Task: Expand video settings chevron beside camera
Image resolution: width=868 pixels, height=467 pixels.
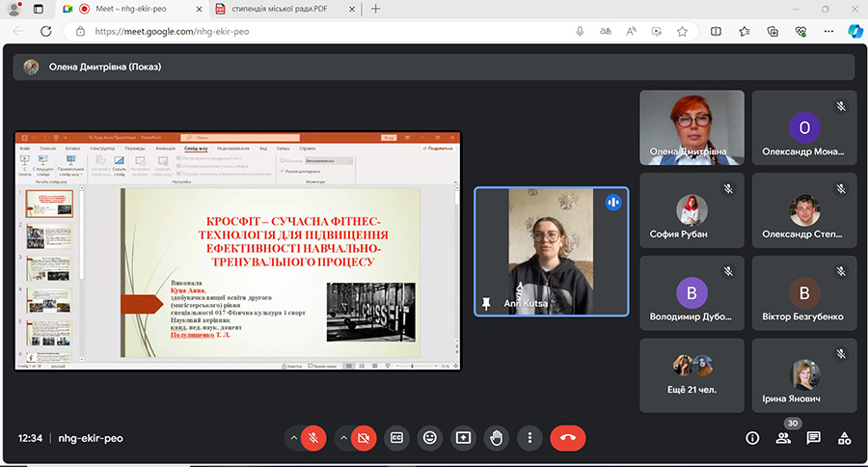Action: click(343, 437)
